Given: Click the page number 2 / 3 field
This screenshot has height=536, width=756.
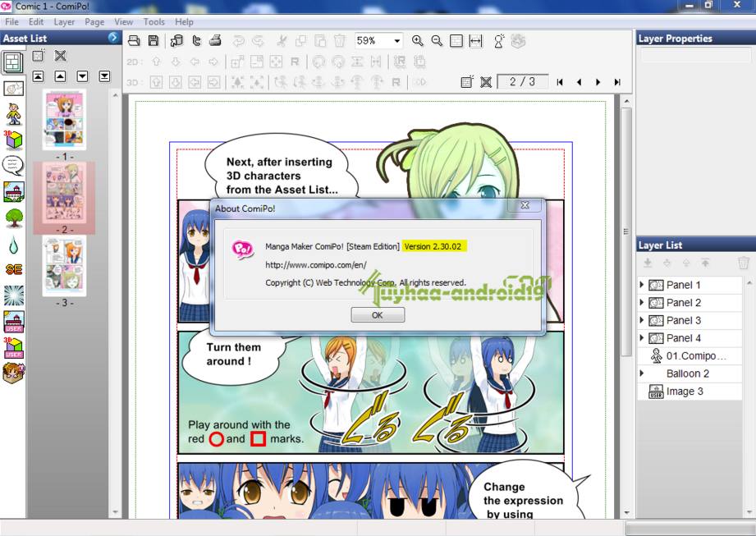Looking at the screenshot, I should coord(523,82).
